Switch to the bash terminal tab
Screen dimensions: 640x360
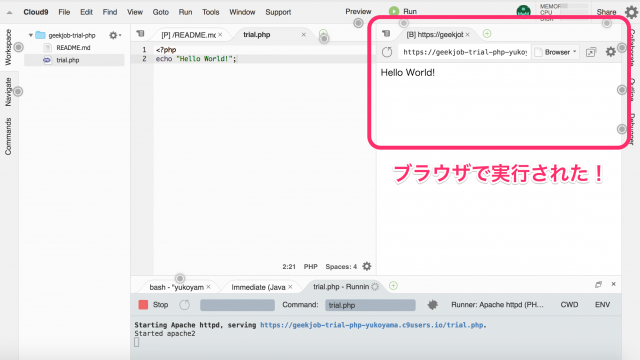[x=176, y=287]
